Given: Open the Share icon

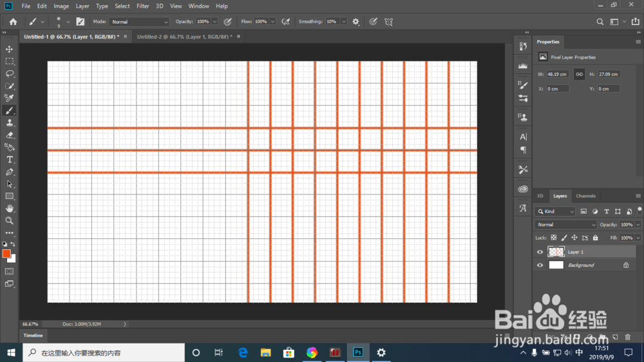Looking at the screenshot, I should tap(636, 21).
